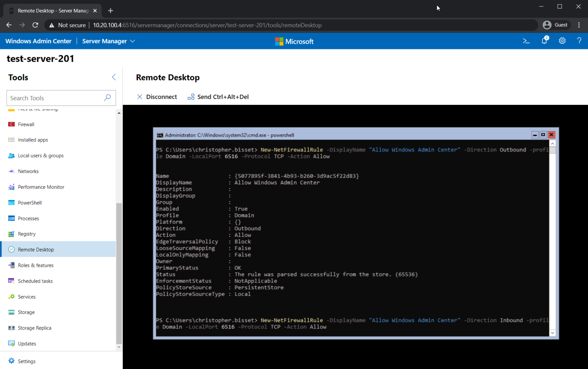Open the Server Manager dropdown
Viewport: 588px width, 369px height.
click(108, 41)
